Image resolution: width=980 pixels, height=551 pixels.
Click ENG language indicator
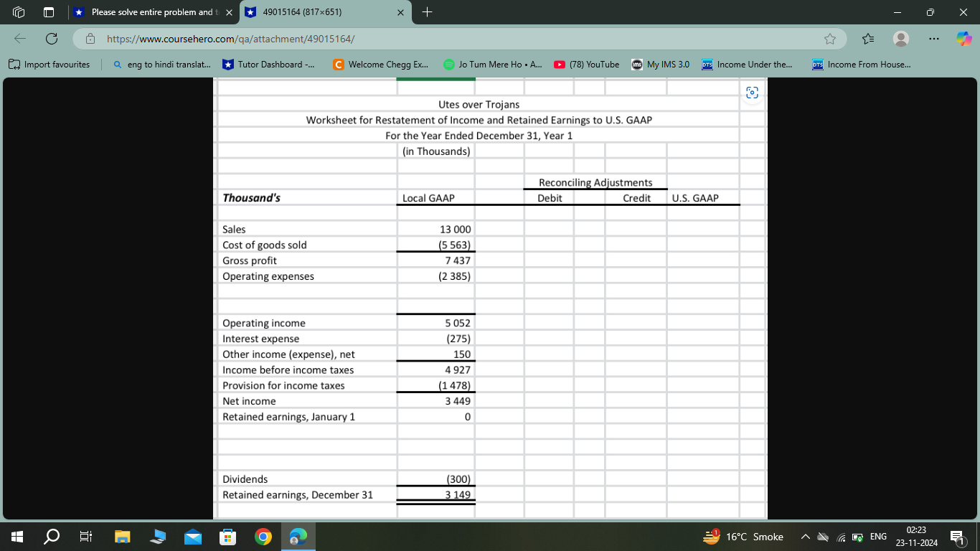point(877,537)
